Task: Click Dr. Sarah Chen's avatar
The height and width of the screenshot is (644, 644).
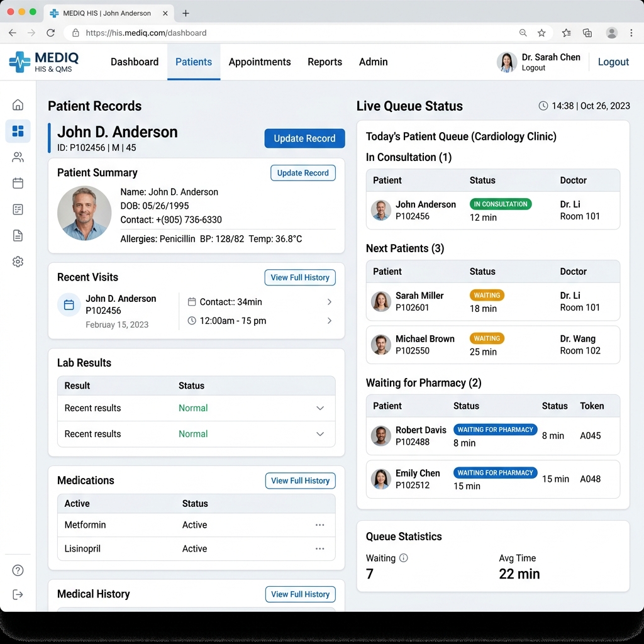Action: pyautogui.click(x=507, y=62)
